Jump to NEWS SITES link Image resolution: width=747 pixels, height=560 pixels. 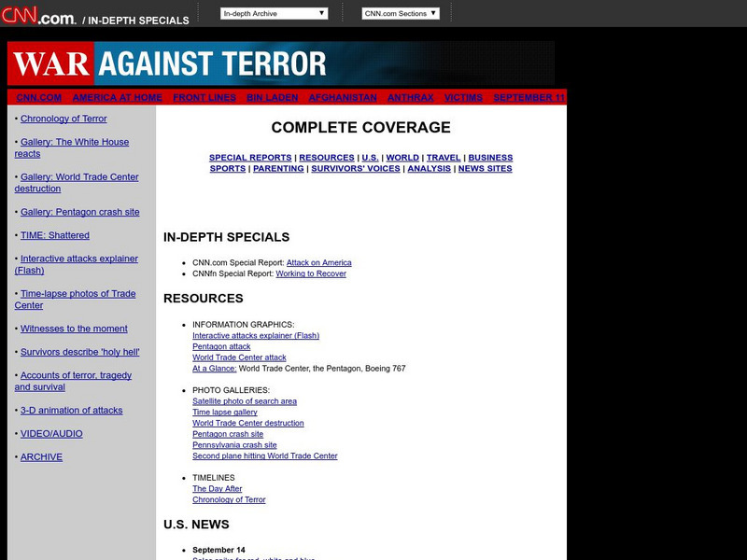pos(485,169)
